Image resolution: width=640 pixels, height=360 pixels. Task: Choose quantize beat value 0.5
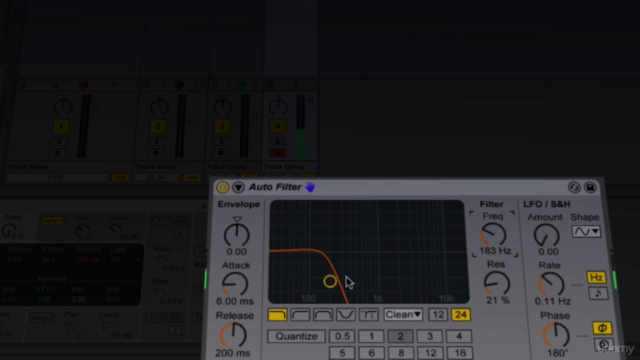click(342, 336)
